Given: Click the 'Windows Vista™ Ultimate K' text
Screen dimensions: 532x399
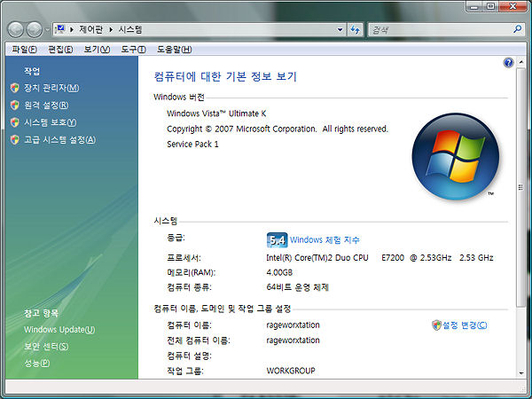Looking at the screenshot, I should 216,113.
